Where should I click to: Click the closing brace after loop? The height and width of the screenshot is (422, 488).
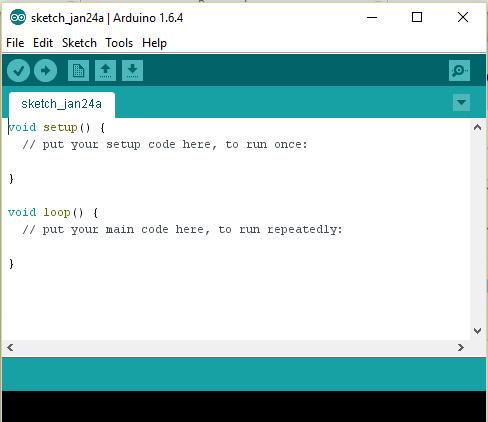point(11,264)
